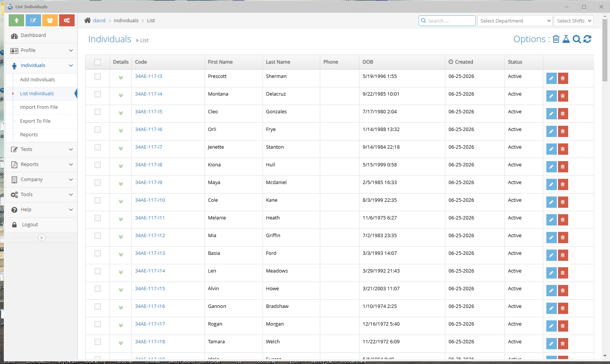Viewport: 610px width, 364px height.
Task: Edit Cole Kane with pencil button
Action: click(x=551, y=202)
